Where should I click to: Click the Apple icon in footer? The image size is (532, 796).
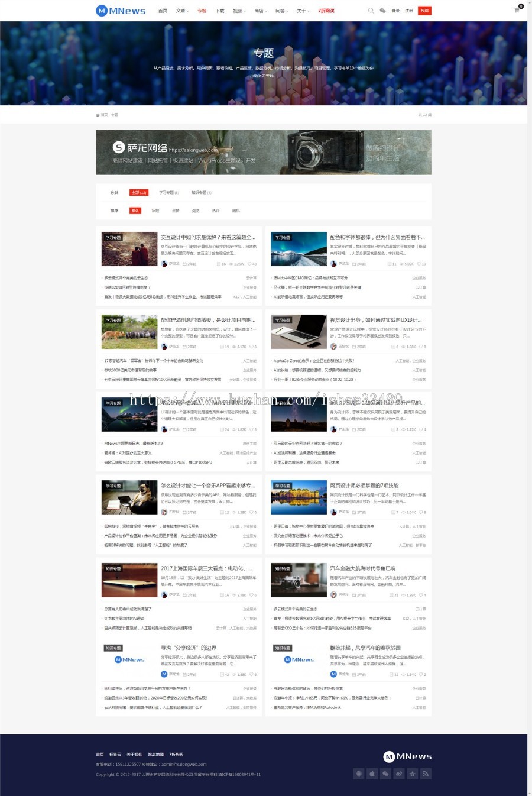click(372, 774)
